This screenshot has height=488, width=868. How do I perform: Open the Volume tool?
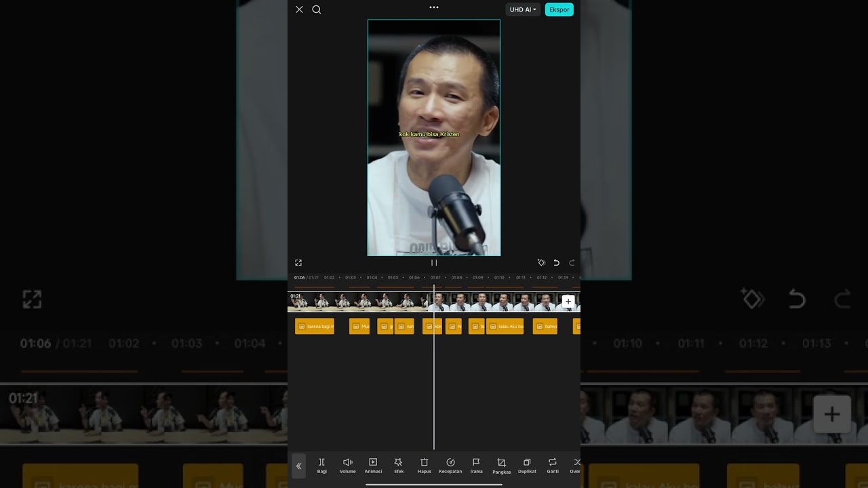(x=348, y=466)
